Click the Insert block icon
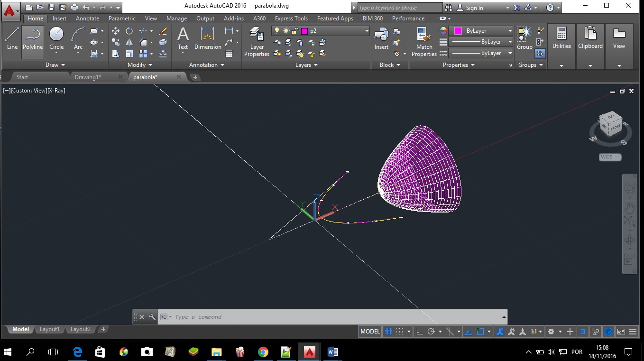The height and width of the screenshot is (361, 644). 381,39
